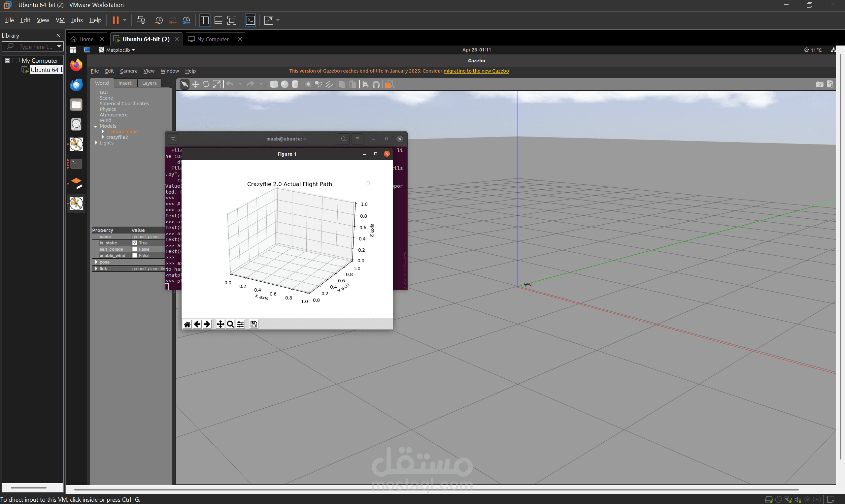Click the VMware library search field
This screenshot has height=504, width=845.
pyautogui.click(x=33, y=46)
